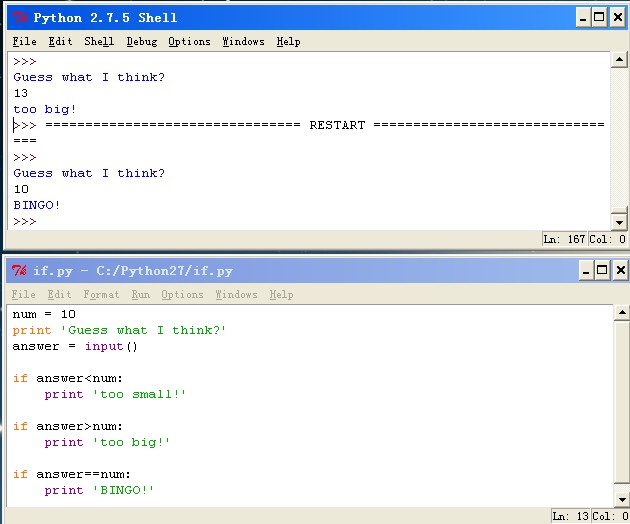Minimize the if.py editor window
The height and width of the screenshot is (524, 630).
click(x=586, y=270)
